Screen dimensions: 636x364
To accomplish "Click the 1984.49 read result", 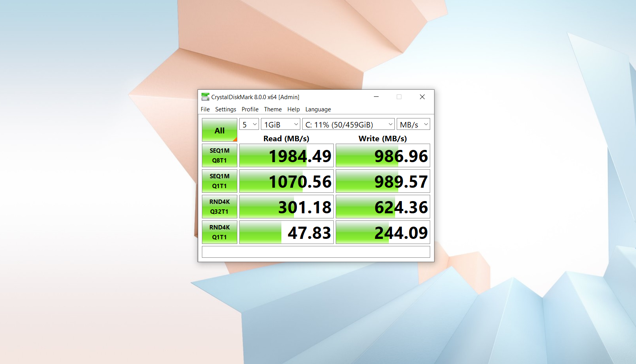I will tap(287, 155).
